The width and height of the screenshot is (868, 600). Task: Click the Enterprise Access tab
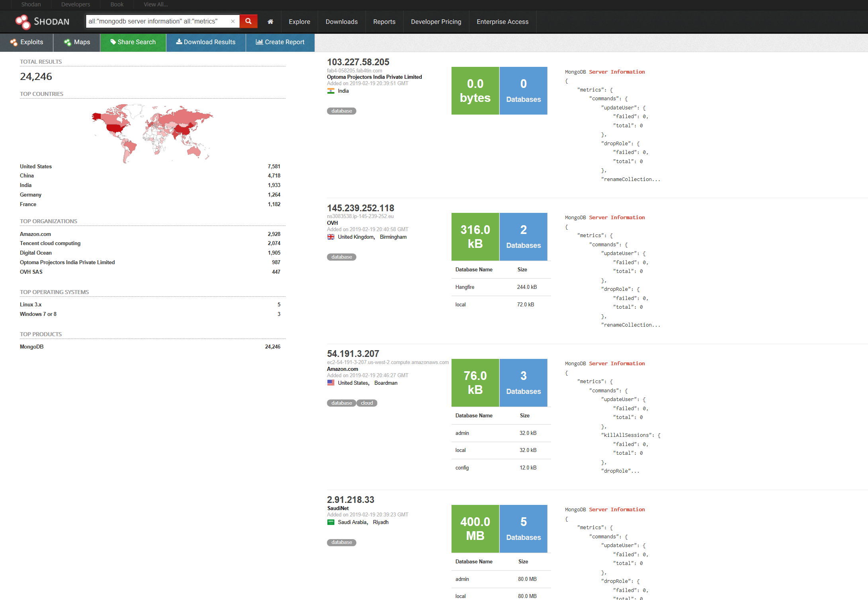coord(502,22)
